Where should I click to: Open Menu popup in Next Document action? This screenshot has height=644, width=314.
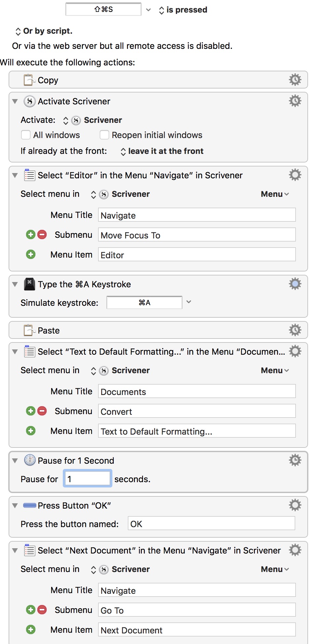(275, 569)
